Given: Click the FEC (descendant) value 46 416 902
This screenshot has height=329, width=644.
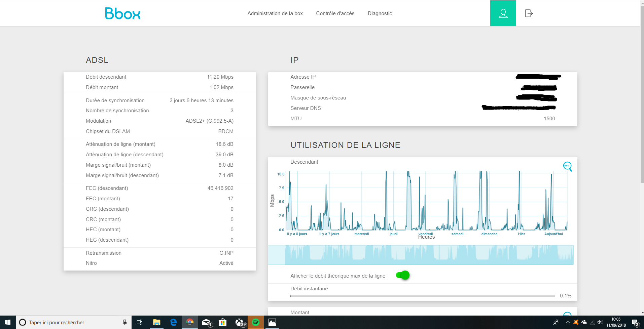Looking at the screenshot, I should coord(220,188).
